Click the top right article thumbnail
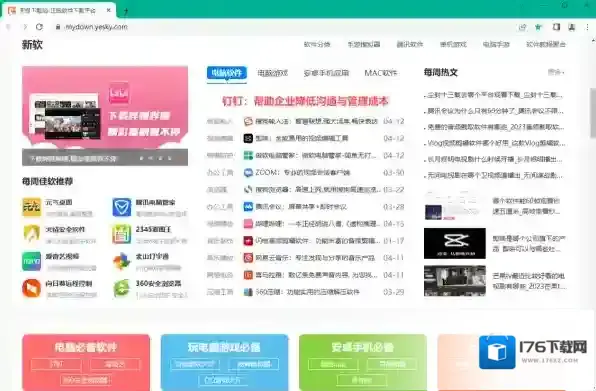This screenshot has height=391, width=596. 455,207
